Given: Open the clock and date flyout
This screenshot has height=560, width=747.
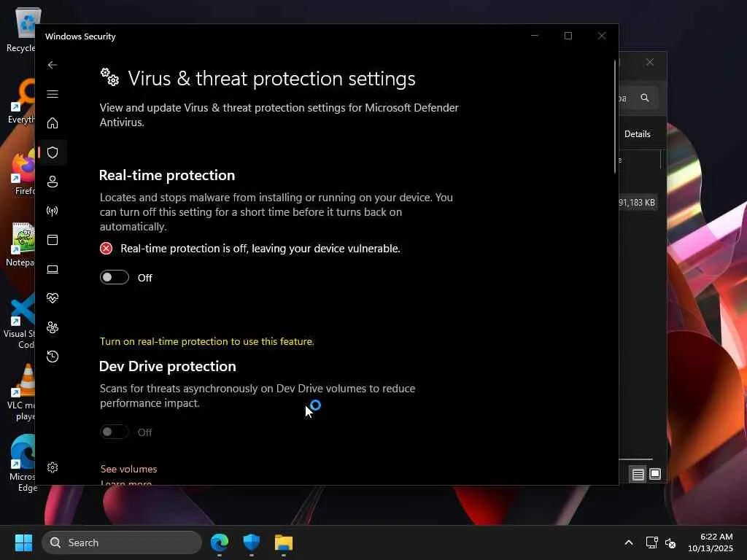Looking at the screenshot, I should [711, 542].
